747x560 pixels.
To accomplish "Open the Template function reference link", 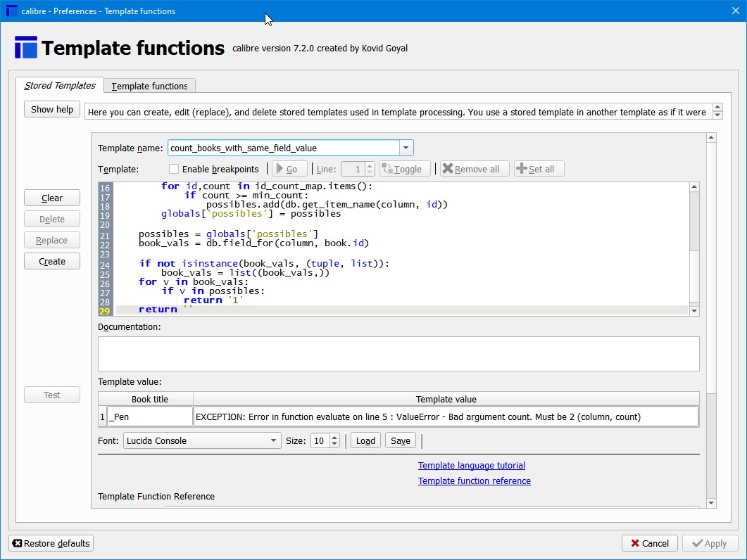I will pyautogui.click(x=474, y=481).
